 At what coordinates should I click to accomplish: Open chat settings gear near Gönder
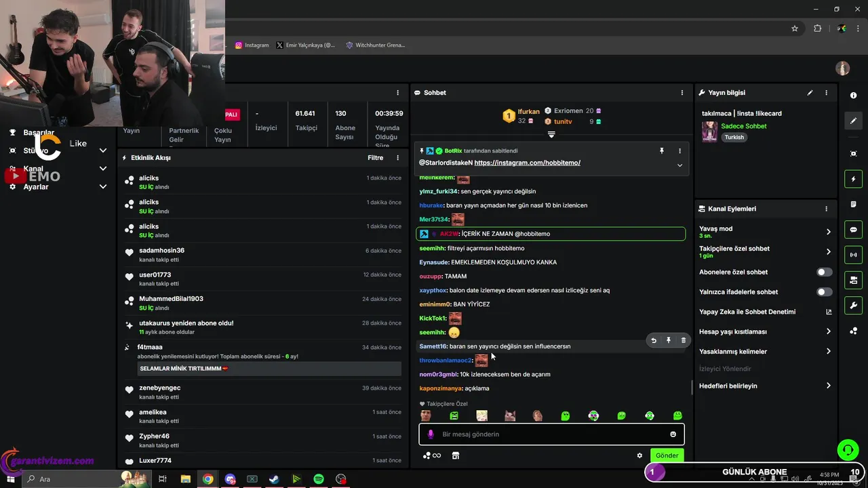[x=639, y=455]
